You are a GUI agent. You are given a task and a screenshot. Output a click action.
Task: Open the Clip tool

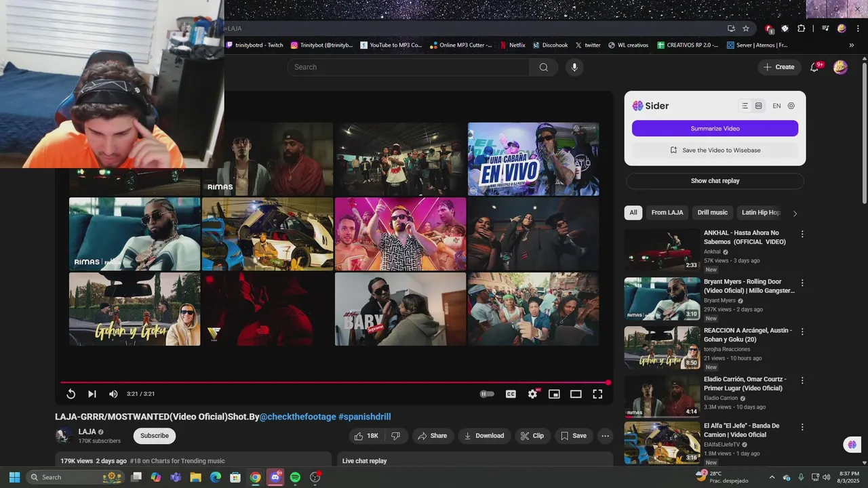click(x=532, y=436)
